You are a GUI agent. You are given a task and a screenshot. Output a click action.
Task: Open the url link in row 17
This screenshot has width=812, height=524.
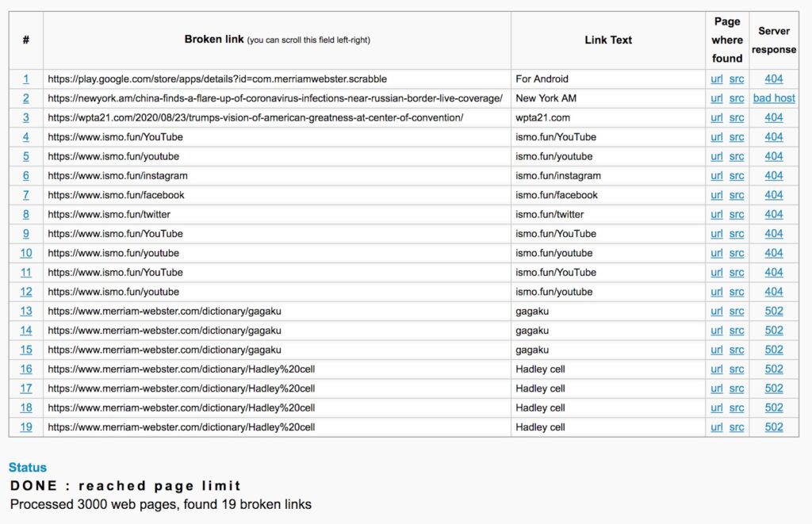coord(717,388)
